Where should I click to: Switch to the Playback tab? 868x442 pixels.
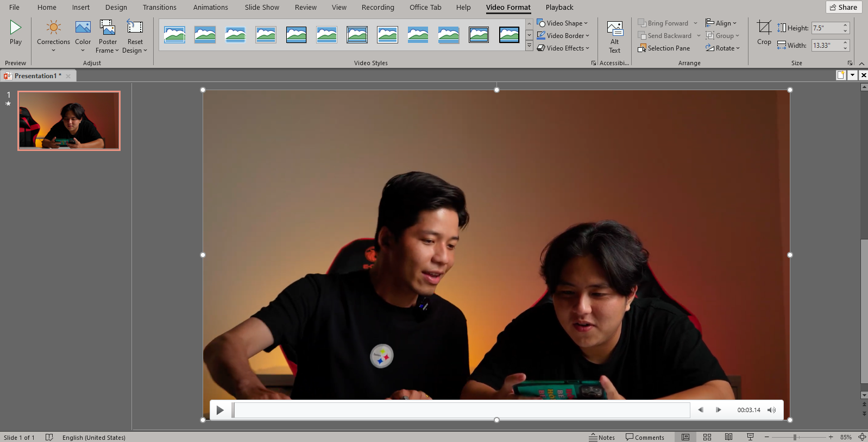tap(559, 8)
